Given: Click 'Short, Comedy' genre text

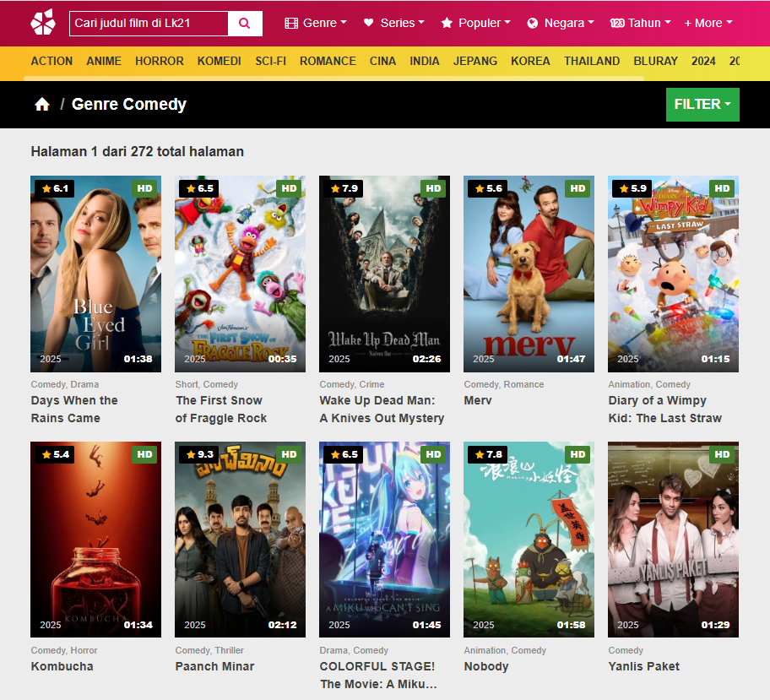Looking at the screenshot, I should click(x=206, y=384).
